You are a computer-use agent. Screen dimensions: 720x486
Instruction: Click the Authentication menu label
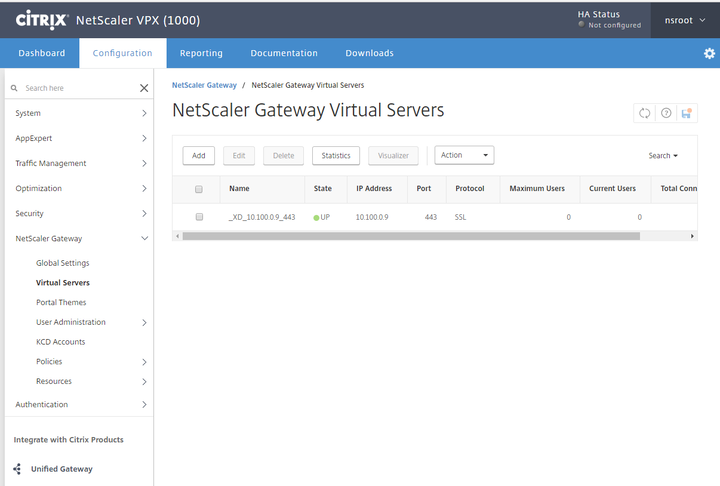(41, 405)
